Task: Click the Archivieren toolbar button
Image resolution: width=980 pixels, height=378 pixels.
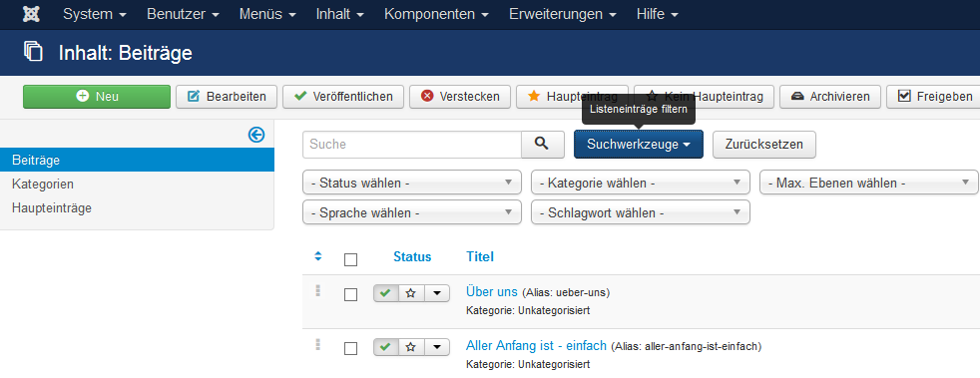Action: click(830, 97)
